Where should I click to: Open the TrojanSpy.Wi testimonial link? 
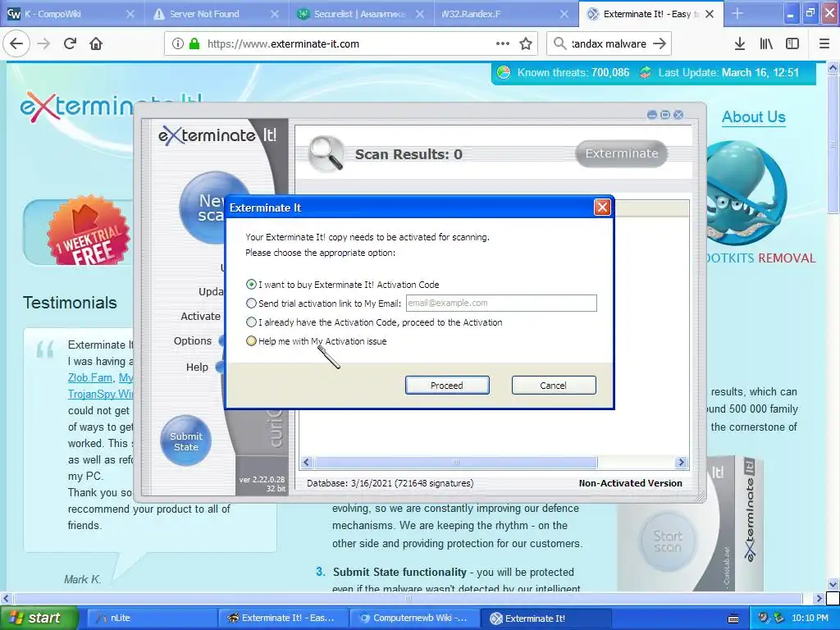(100, 395)
